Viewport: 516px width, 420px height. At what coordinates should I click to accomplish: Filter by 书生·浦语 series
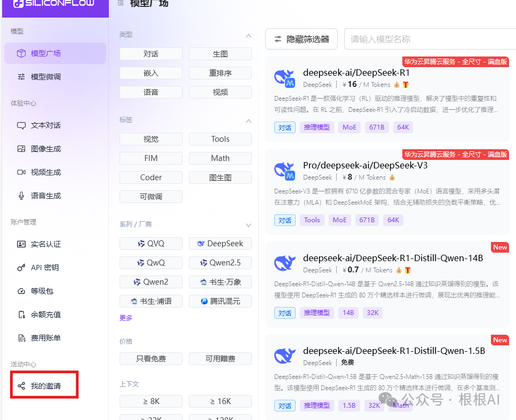150,301
